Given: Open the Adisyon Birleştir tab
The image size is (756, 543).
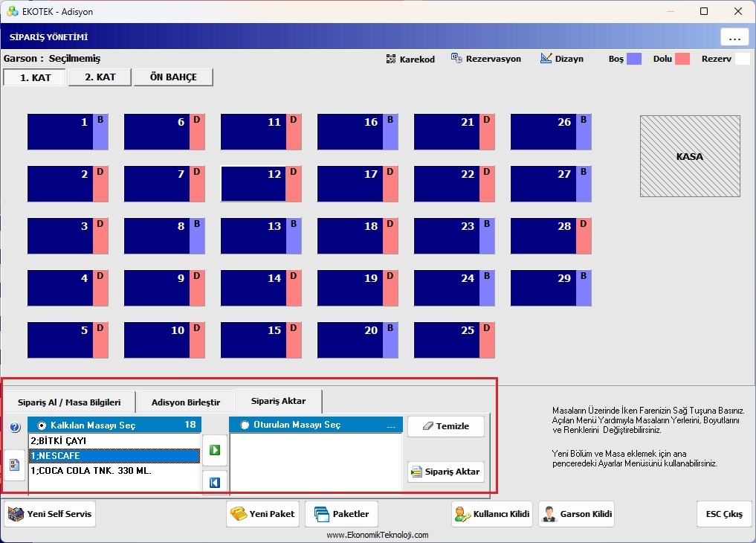Looking at the screenshot, I should pyautogui.click(x=186, y=402).
